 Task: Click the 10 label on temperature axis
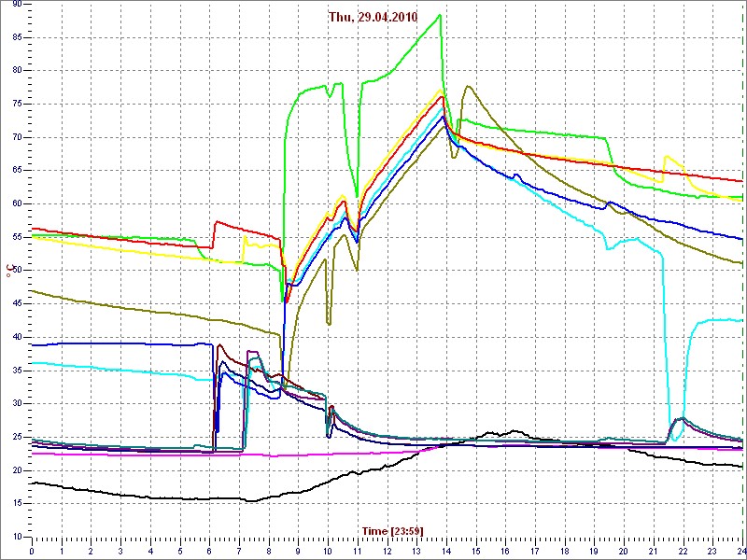[17, 537]
